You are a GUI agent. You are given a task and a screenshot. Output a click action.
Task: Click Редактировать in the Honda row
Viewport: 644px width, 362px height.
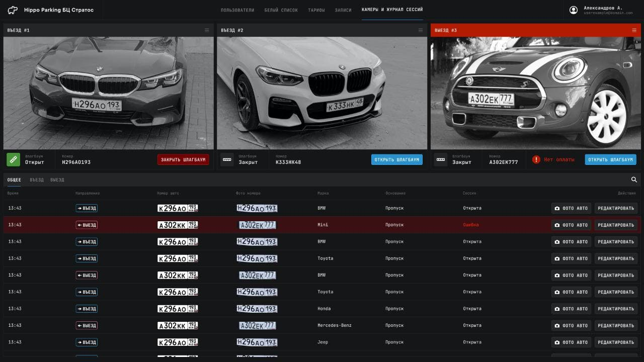click(616, 309)
